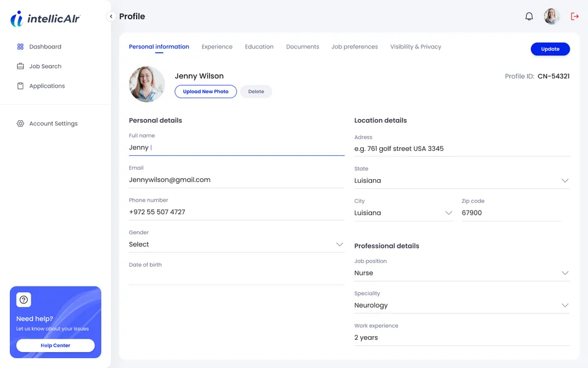The image size is (588, 368).
Task: Switch to Visibility & Privacy tab
Action: click(x=415, y=47)
